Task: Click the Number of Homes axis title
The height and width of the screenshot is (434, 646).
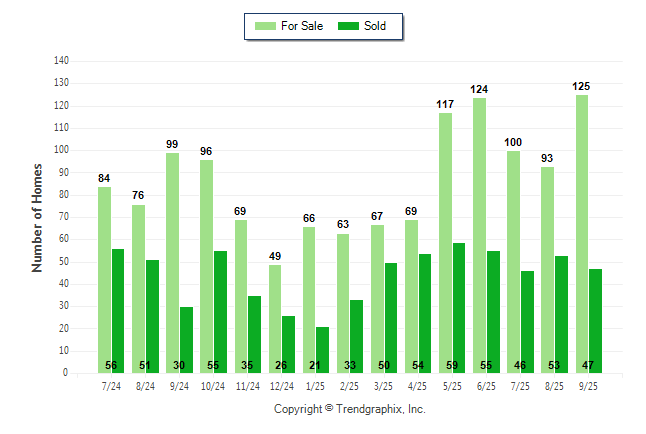Action: 37,217
